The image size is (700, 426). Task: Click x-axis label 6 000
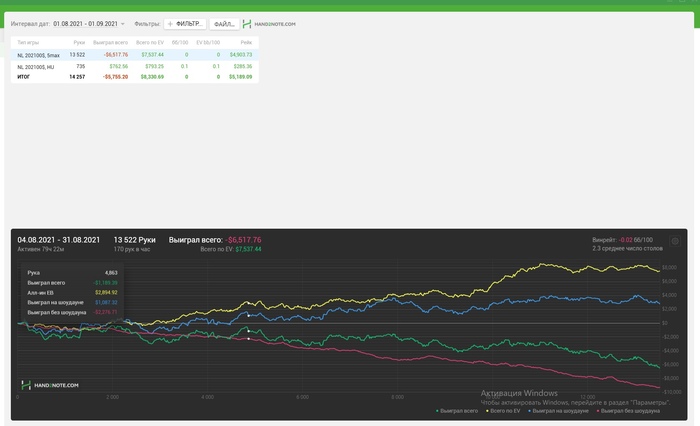302,397
